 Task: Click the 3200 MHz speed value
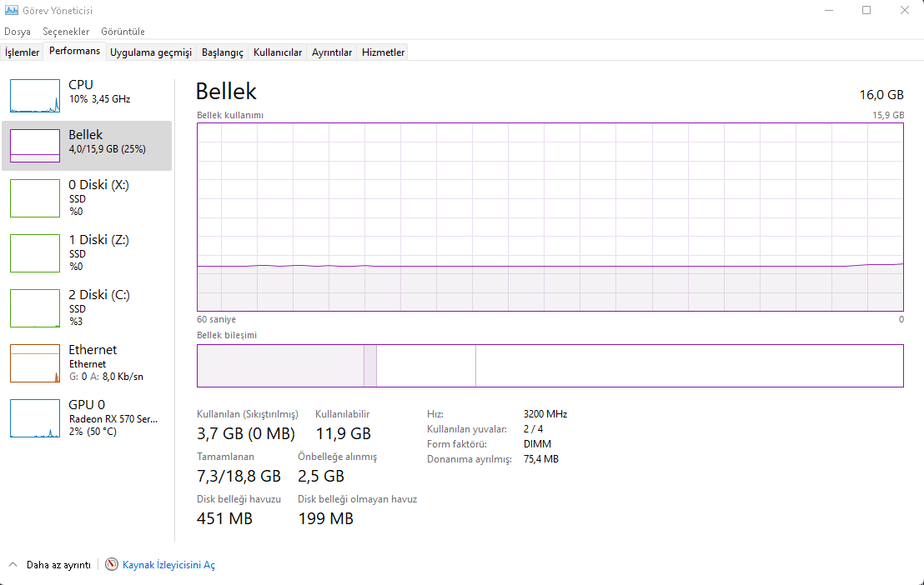coord(545,414)
